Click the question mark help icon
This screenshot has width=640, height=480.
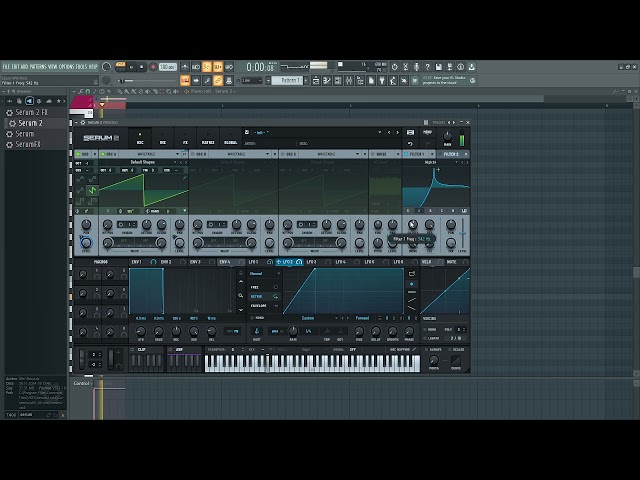pos(427,67)
